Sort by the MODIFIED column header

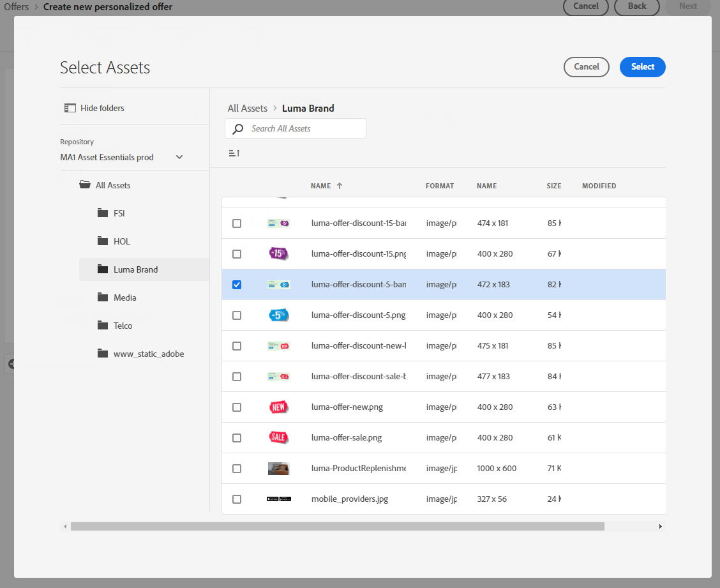[599, 186]
